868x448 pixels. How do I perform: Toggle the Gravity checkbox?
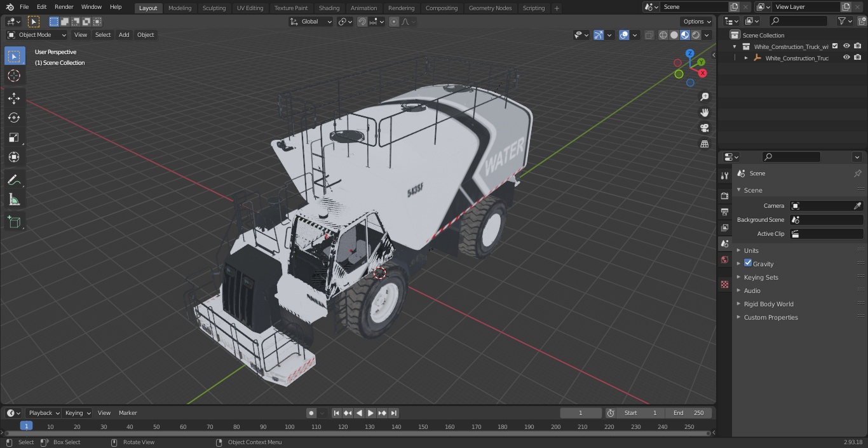pos(748,263)
